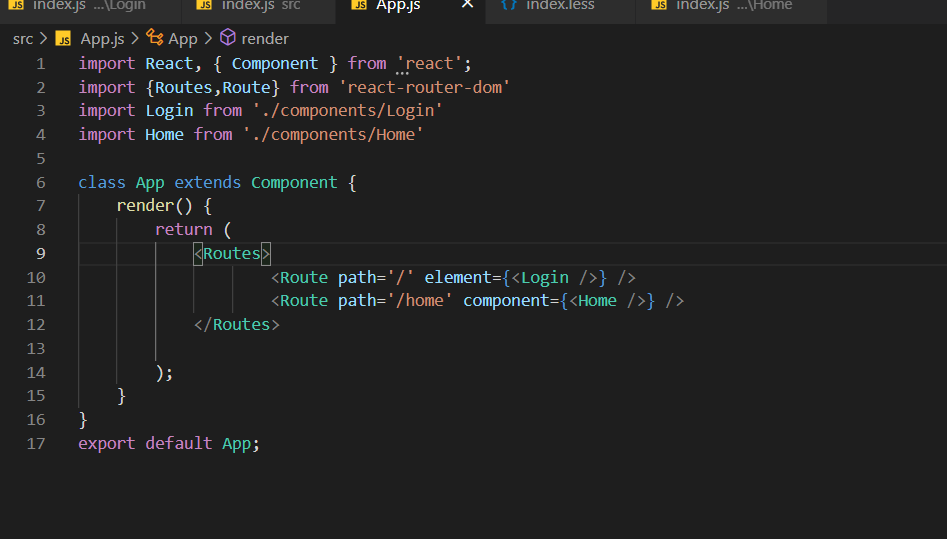Click line number 17 in gutter
The image size is (947, 539).
pos(36,444)
